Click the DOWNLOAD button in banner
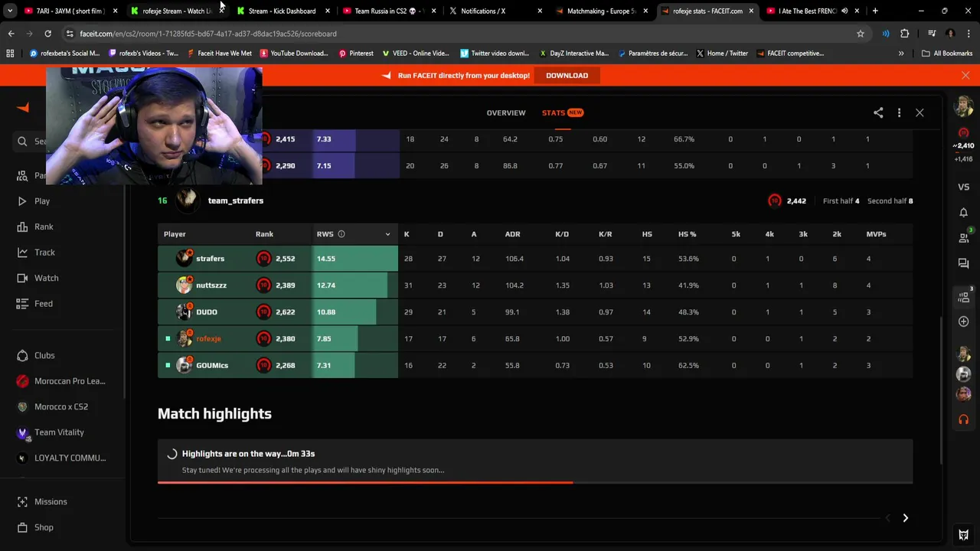The width and height of the screenshot is (980, 551). pyautogui.click(x=567, y=76)
